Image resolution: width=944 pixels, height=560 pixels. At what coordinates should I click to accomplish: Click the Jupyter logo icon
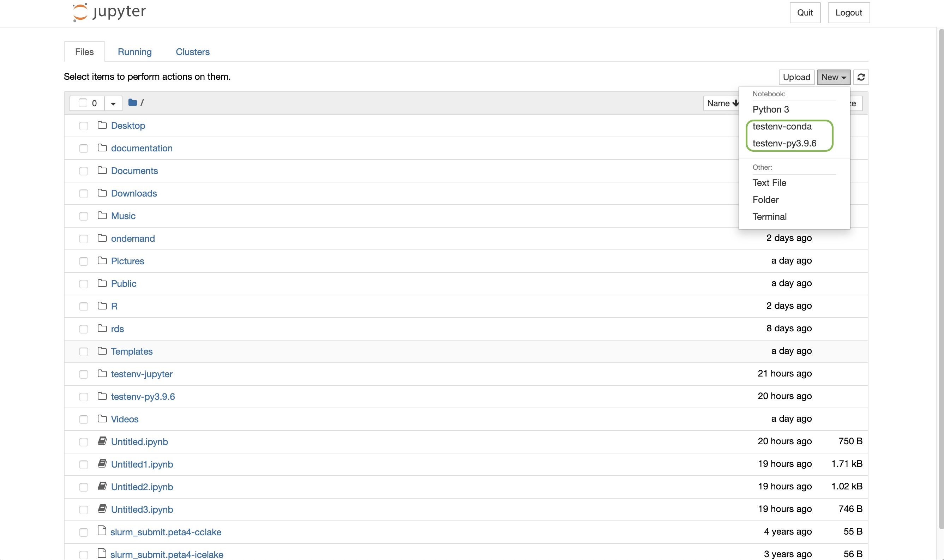[80, 12]
